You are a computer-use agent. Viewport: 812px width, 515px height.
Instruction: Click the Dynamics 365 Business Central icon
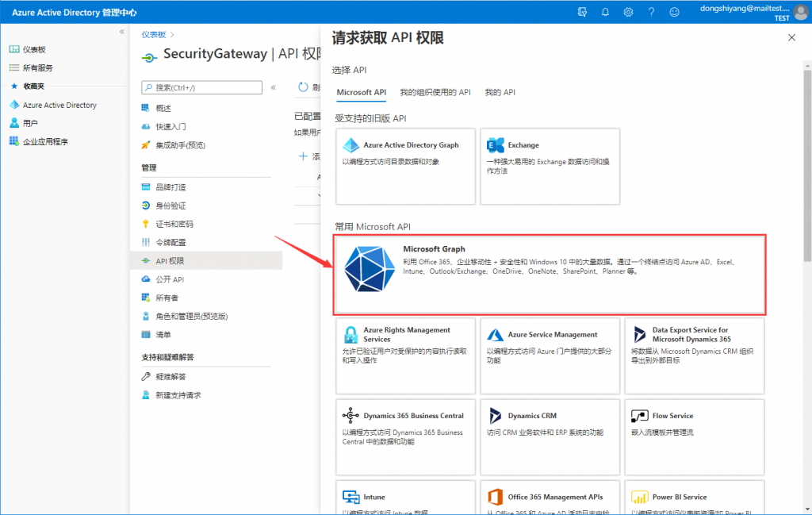350,416
